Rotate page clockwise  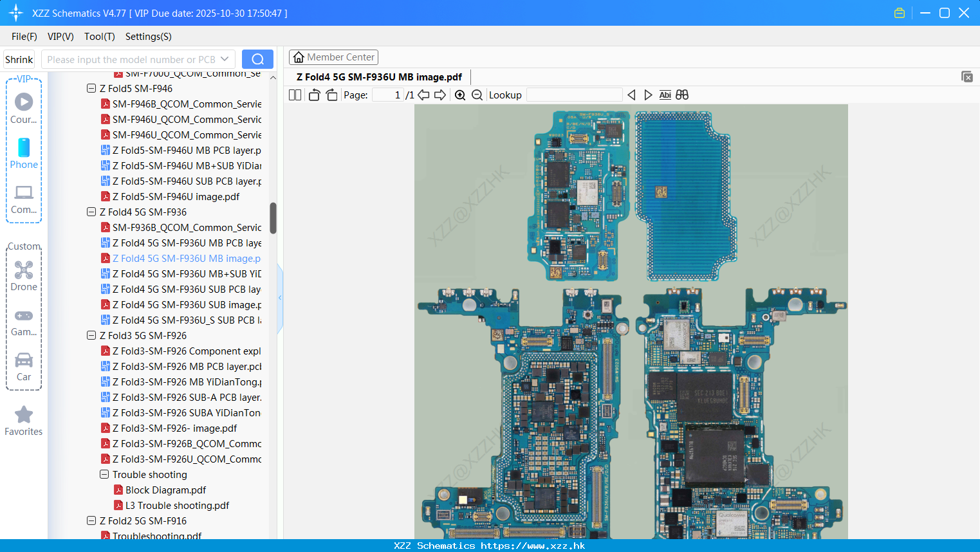pos(331,95)
